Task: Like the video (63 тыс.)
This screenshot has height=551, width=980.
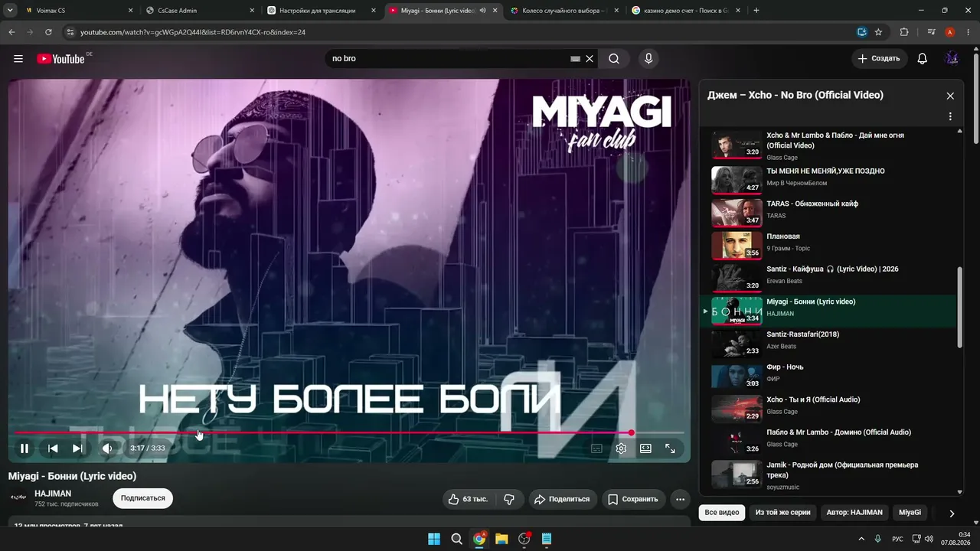Action: [x=469, y=499]
